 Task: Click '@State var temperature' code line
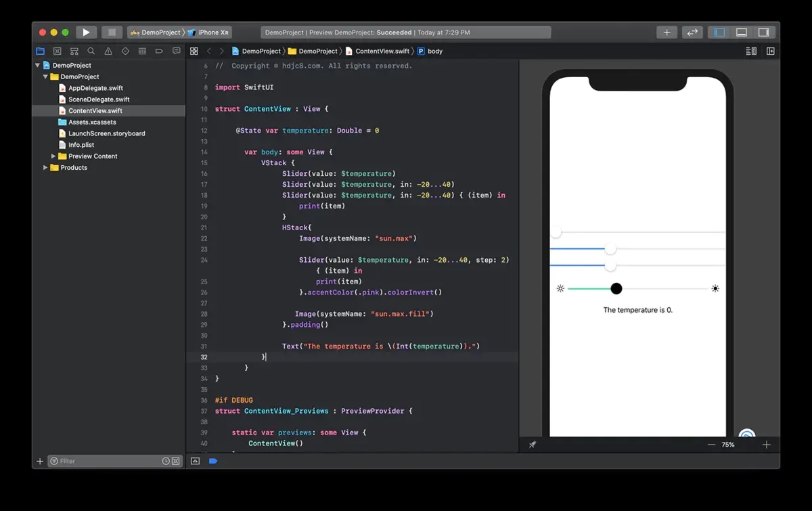pyautogui.click(x=307, y=131)
